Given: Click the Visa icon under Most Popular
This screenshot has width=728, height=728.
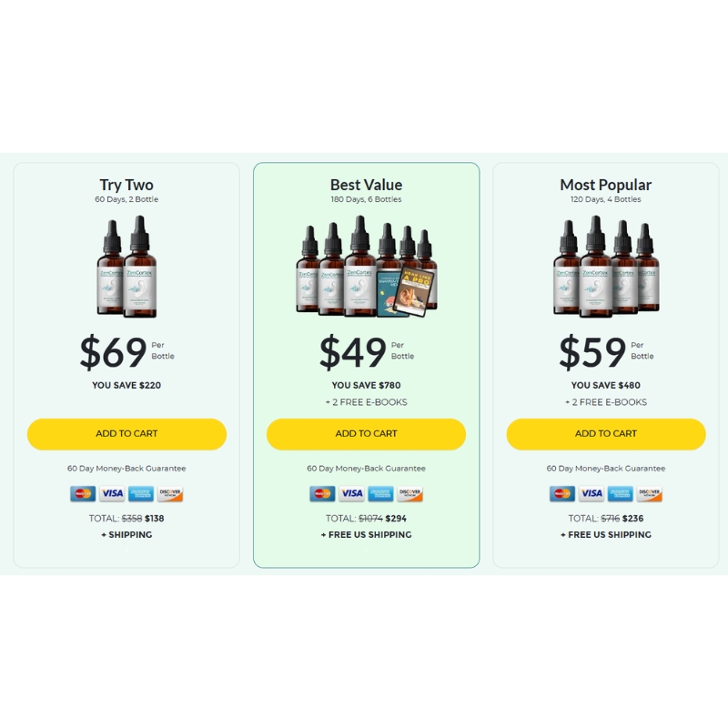Looking at the screenshot, I should [591, 493].
